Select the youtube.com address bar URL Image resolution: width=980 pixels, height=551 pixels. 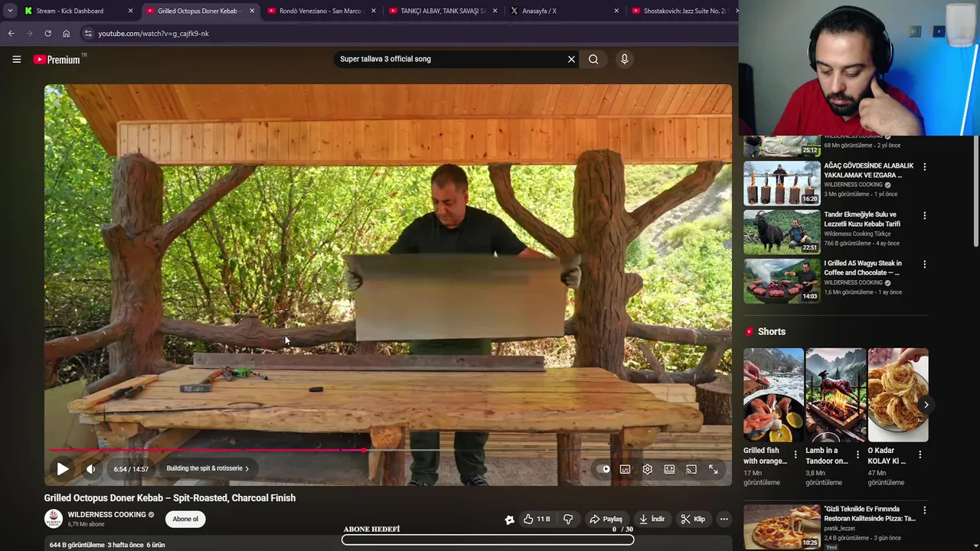(153, 34)
